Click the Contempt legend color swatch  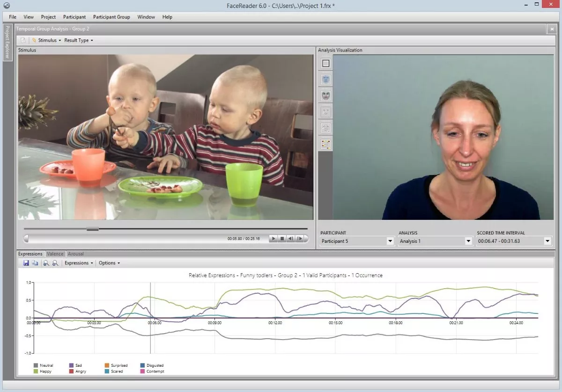(x=142, y=371)
